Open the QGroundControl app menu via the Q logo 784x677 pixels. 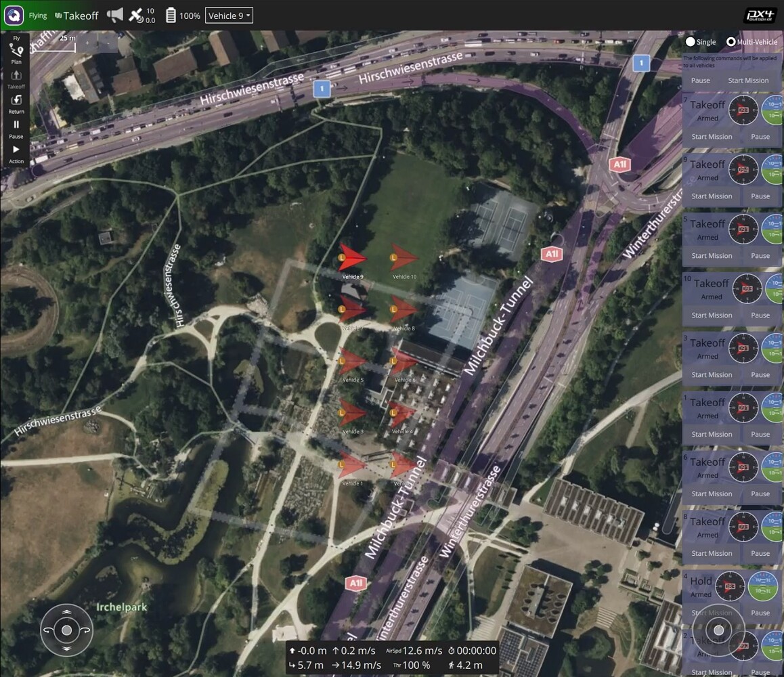pyautogui.click(x=14, y=14)
